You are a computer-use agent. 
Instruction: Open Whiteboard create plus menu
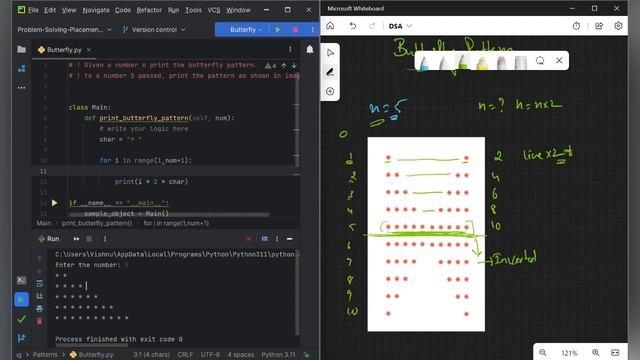pyautogui.click(x=330, y=91)
